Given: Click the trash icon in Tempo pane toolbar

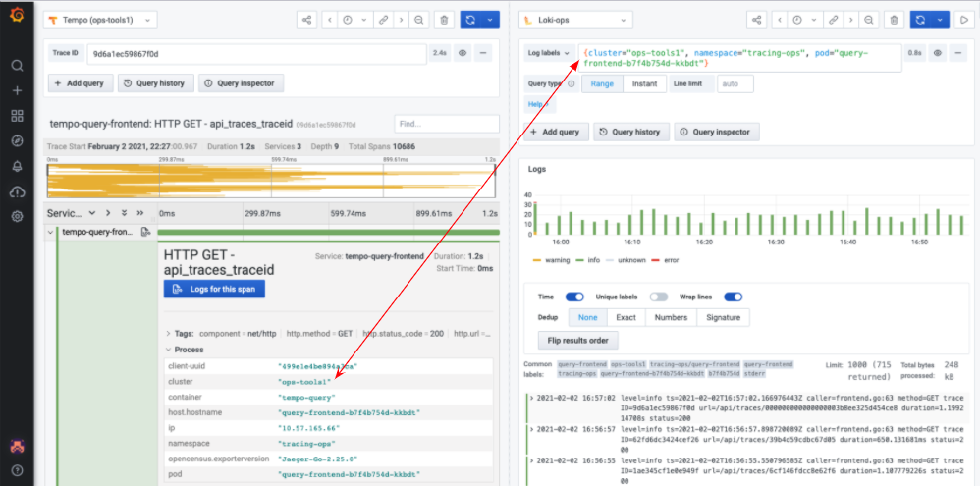Looking at the screenshot, I should (444, 20).
